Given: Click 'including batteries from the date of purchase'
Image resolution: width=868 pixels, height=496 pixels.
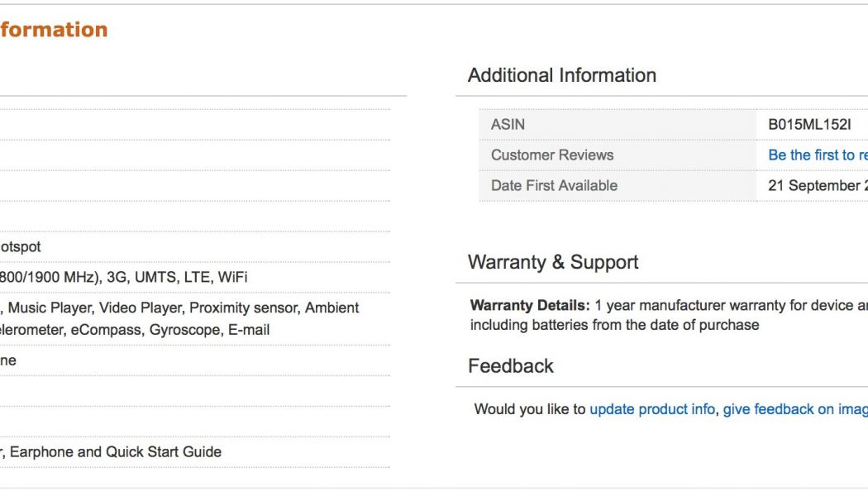Looking at the screenshot, I should click(614, 325).
